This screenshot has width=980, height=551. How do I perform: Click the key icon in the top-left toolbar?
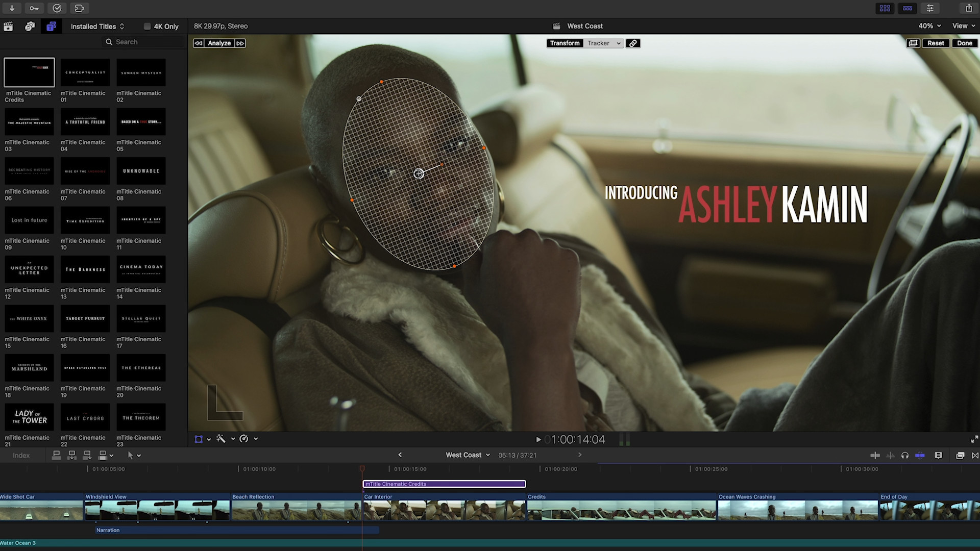(x=34, y=8)
